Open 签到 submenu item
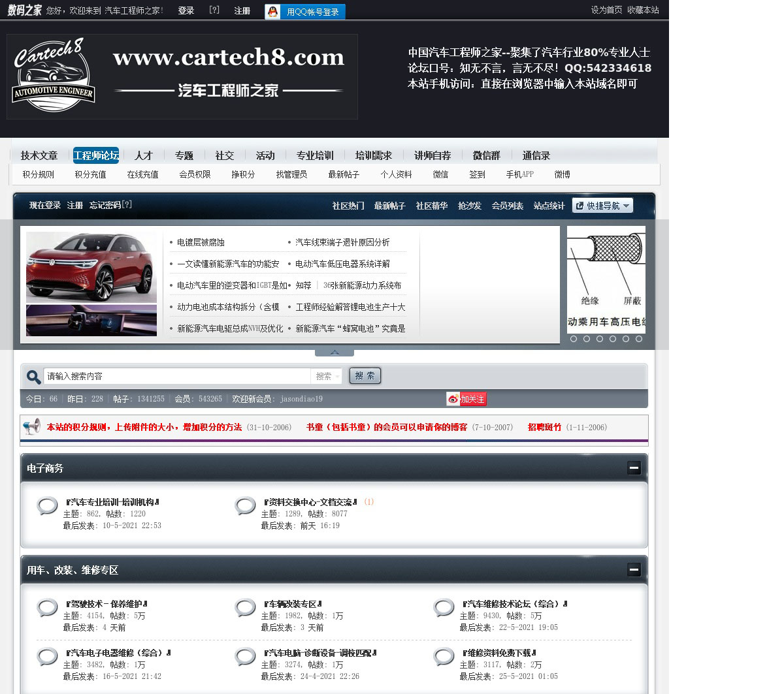Viewport: 784px width, 694px height. pyautogui.click(x=478, y=174)
